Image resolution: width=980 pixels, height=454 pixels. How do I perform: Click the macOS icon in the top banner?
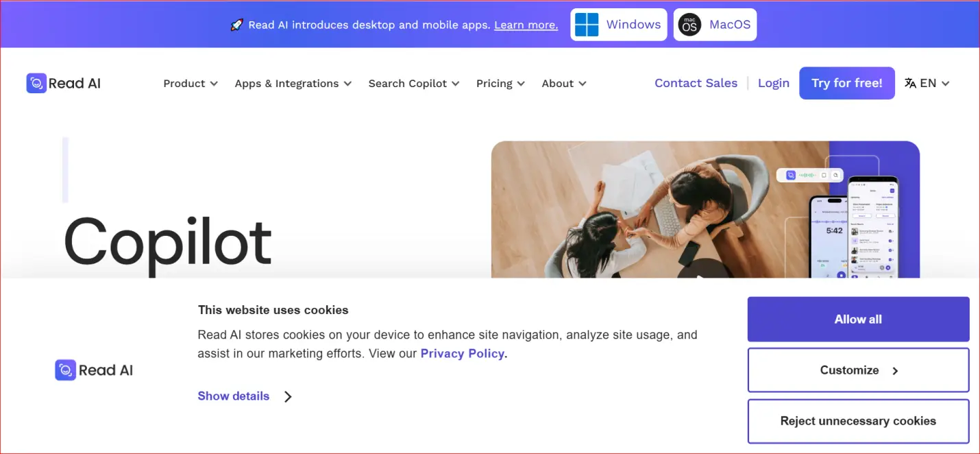click(689, 24)
